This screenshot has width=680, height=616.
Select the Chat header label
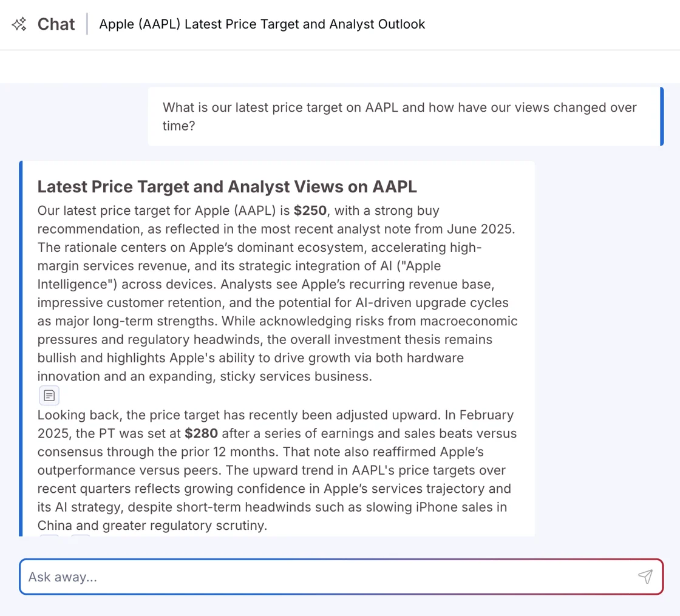(56, 24)
